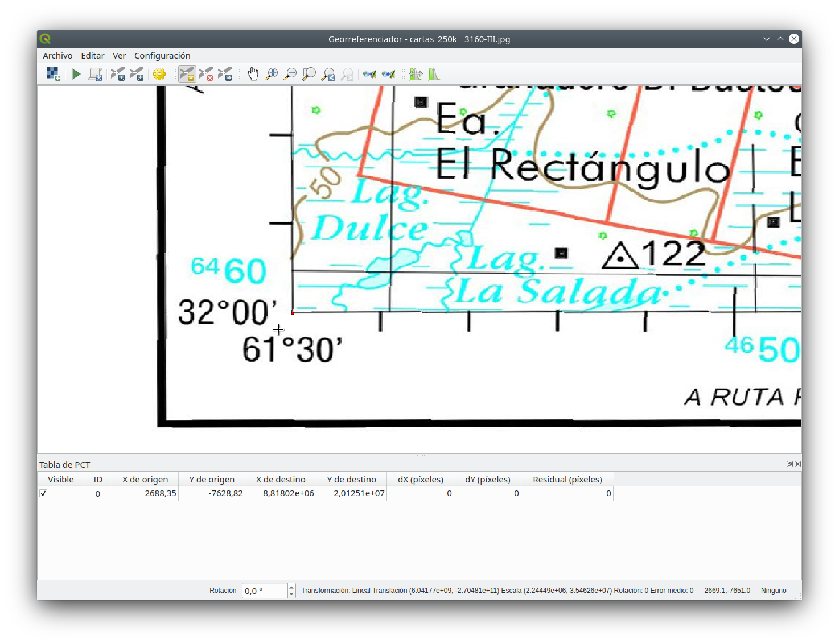Click coordinates 2669.1,-7651.0 in status bar
This screenshot has width=839, height=644.
(727, 591)
